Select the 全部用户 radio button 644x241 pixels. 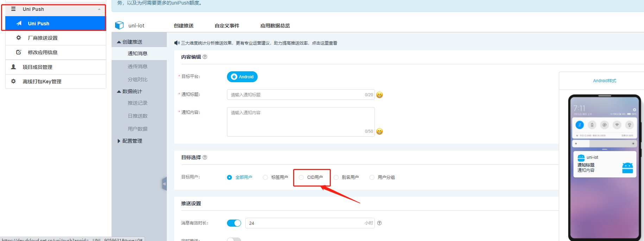point(229,177)
